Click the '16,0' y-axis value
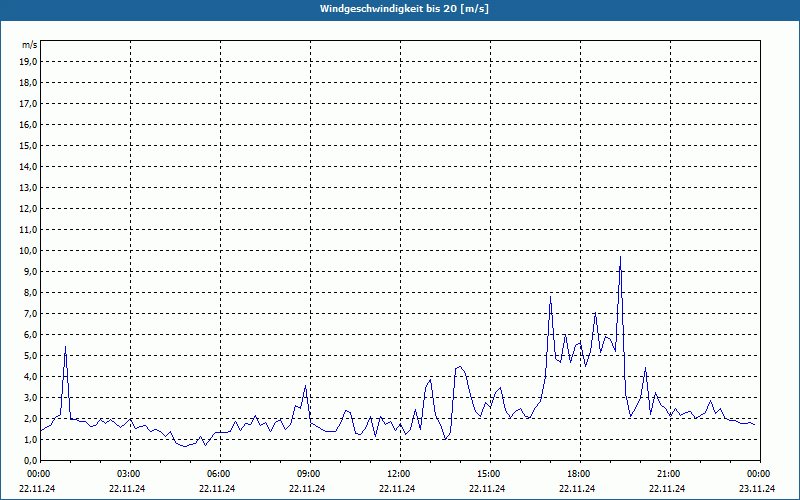 click(28, 124)
